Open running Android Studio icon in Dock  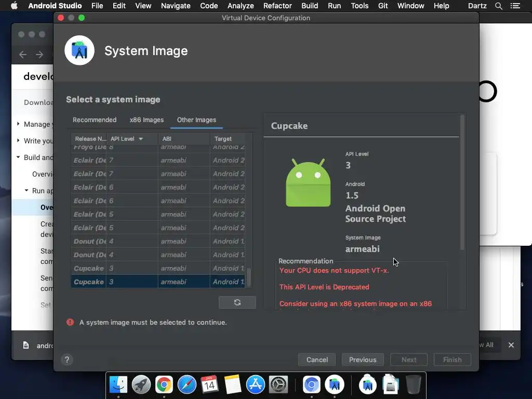click(335, 385)
